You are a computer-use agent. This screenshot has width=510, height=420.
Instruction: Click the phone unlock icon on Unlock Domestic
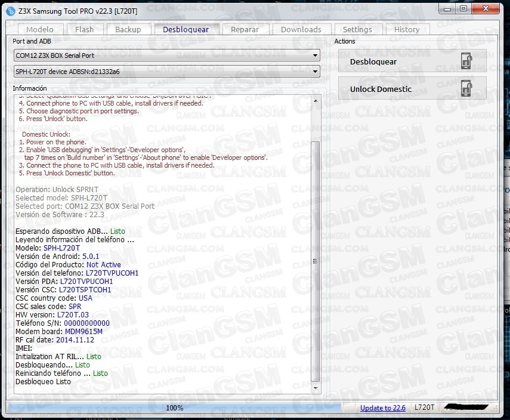[x=466, y=88]
